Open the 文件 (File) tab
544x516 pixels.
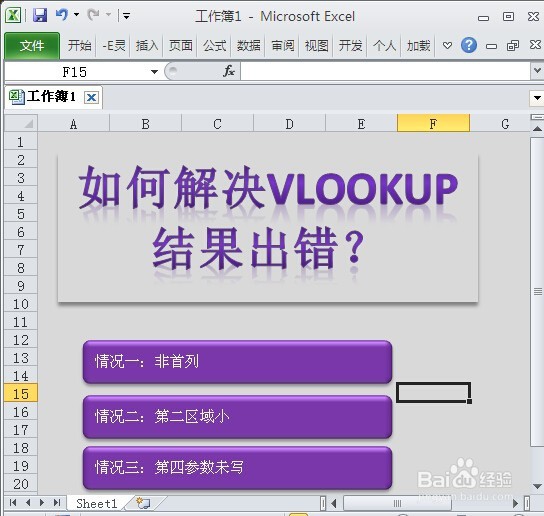[x=32, y=45]
